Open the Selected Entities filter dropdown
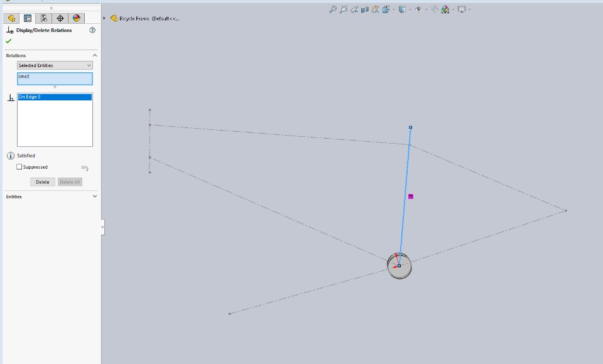603x364 pixels. click(x=55, y=65)
